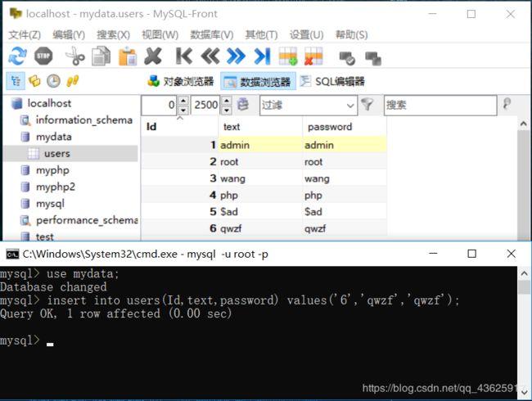This screenshot has width=532, height=401.
Task: Click the post changes checkmark icon
Action: coord(347,58)
